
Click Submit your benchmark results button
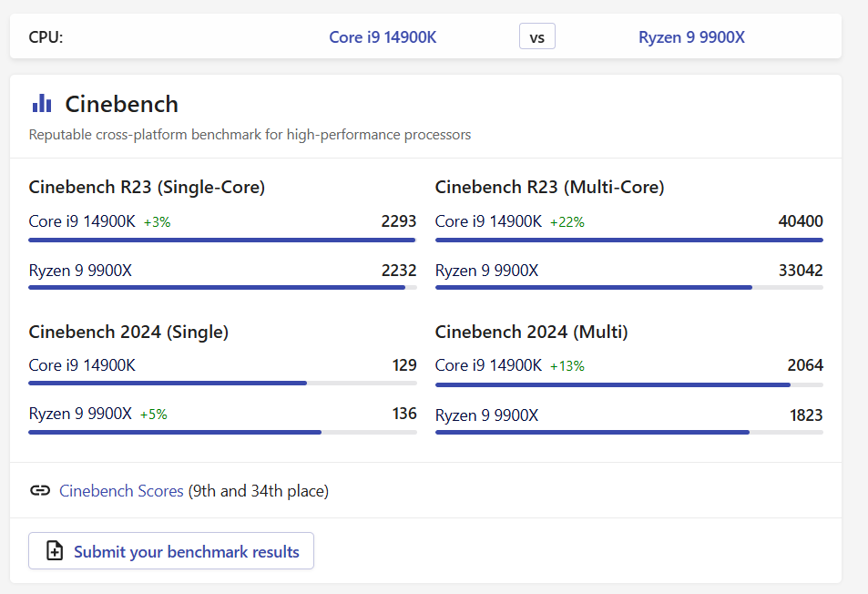pos(171,551)
